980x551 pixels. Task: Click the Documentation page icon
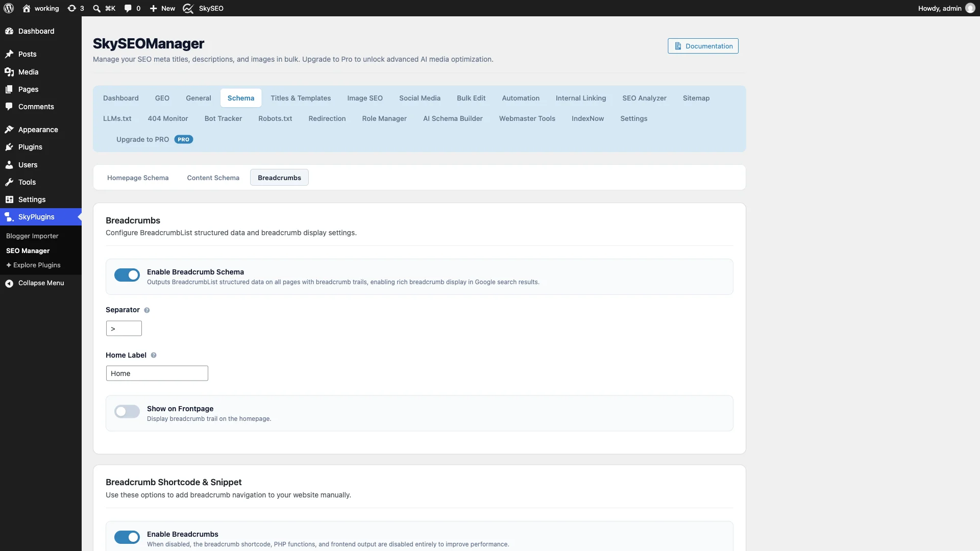pyautogui.click(x=678, y=46)
